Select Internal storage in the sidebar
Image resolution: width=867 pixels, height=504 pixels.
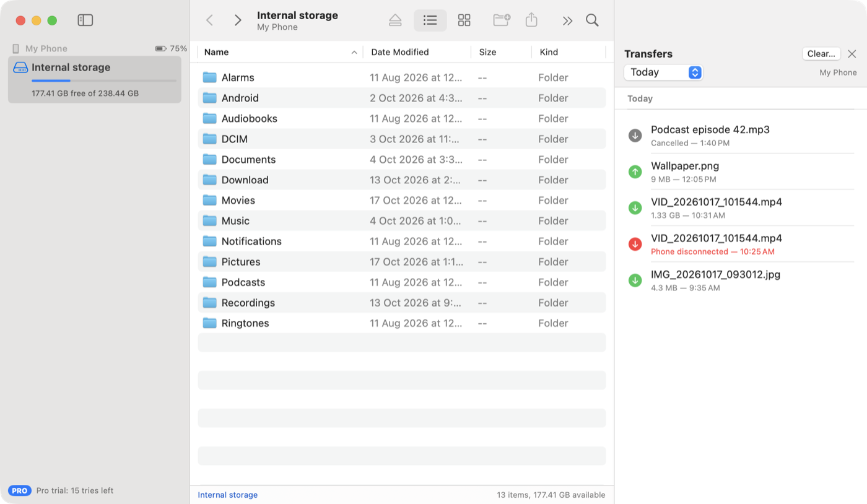[95, 80]
